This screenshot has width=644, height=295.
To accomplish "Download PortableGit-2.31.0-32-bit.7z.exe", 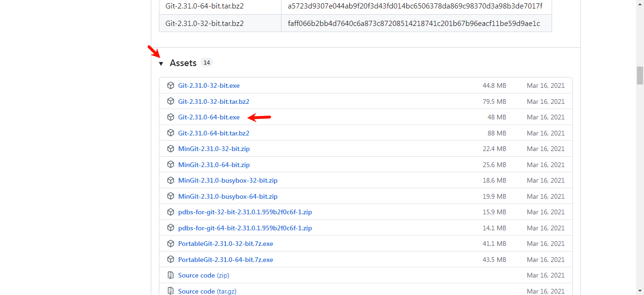I will pos(226,244).
